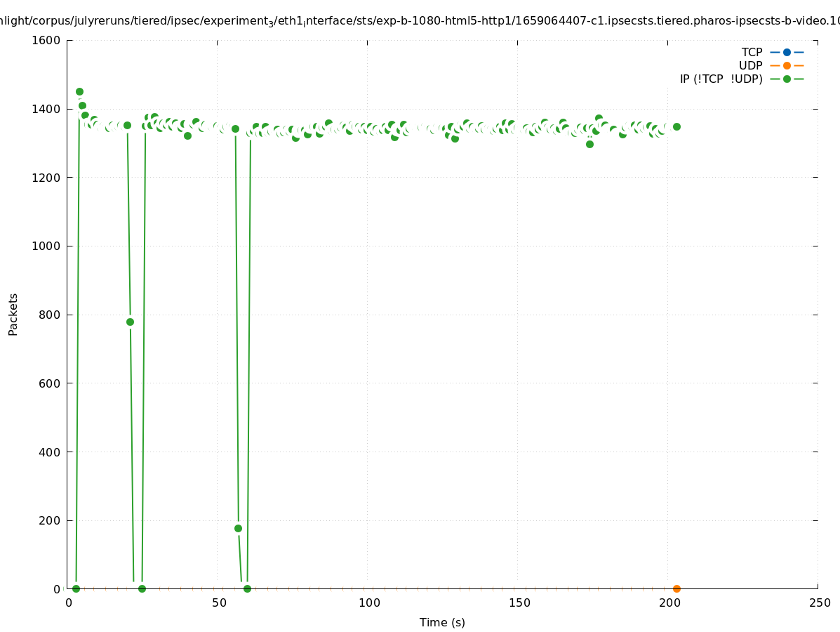Click the green data point near 780 packets
Viewport: 840px width, 632px height.
[x=130, y=322]
